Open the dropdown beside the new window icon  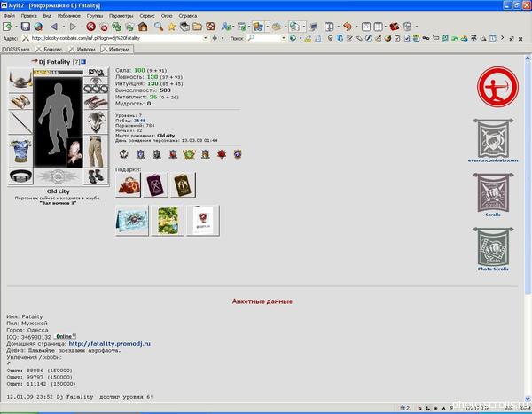point(16,27)
